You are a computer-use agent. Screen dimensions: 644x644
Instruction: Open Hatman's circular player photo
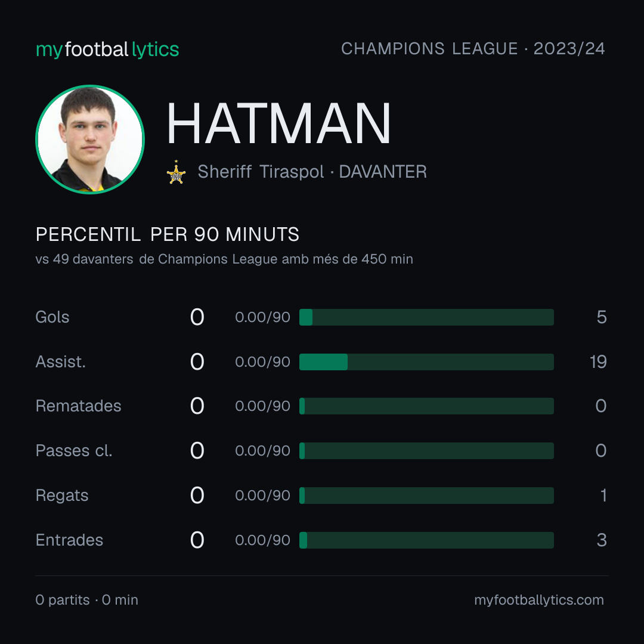90,139
